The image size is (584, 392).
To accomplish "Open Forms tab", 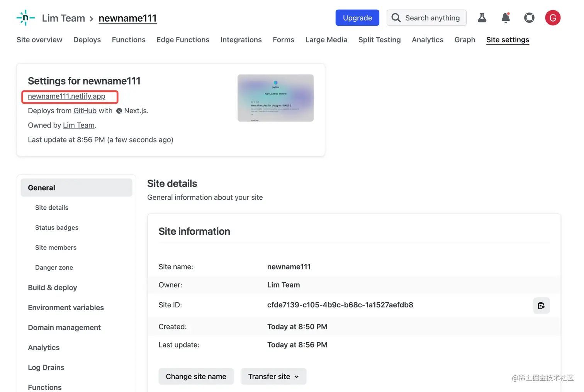I will click(x=284, y=40).
